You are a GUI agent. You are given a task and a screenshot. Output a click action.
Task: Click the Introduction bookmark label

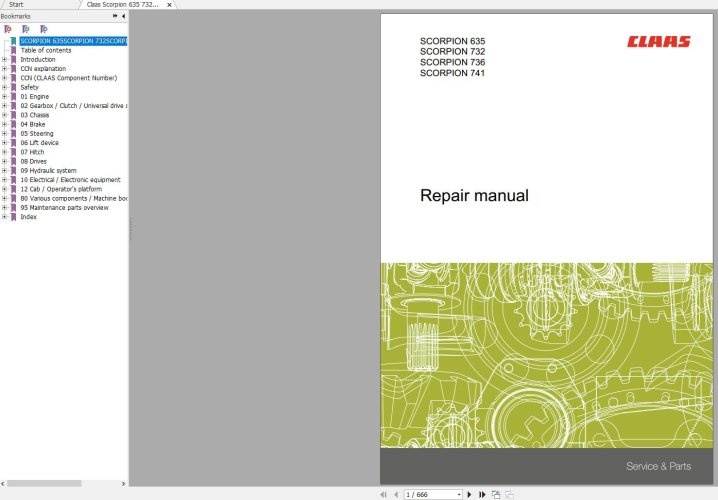coord(38,60)
